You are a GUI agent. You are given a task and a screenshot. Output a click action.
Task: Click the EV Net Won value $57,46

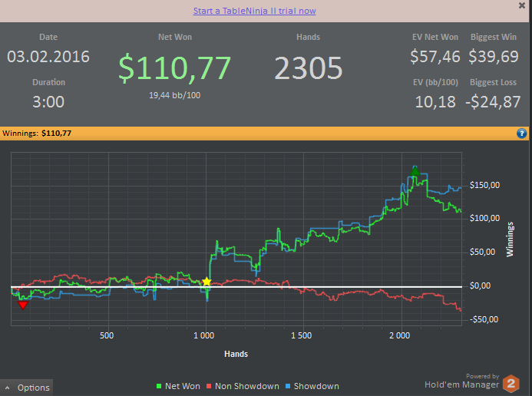435,57
